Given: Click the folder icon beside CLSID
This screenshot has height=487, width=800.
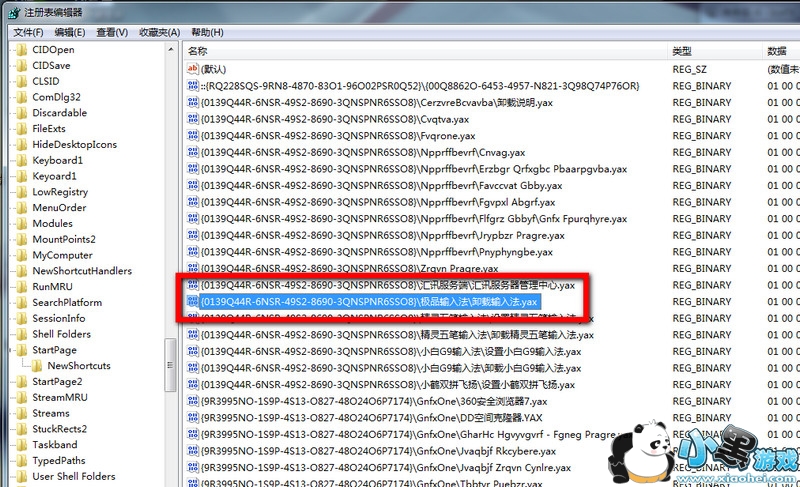Looking at the screenshot, I should click(x=21, y=82).
